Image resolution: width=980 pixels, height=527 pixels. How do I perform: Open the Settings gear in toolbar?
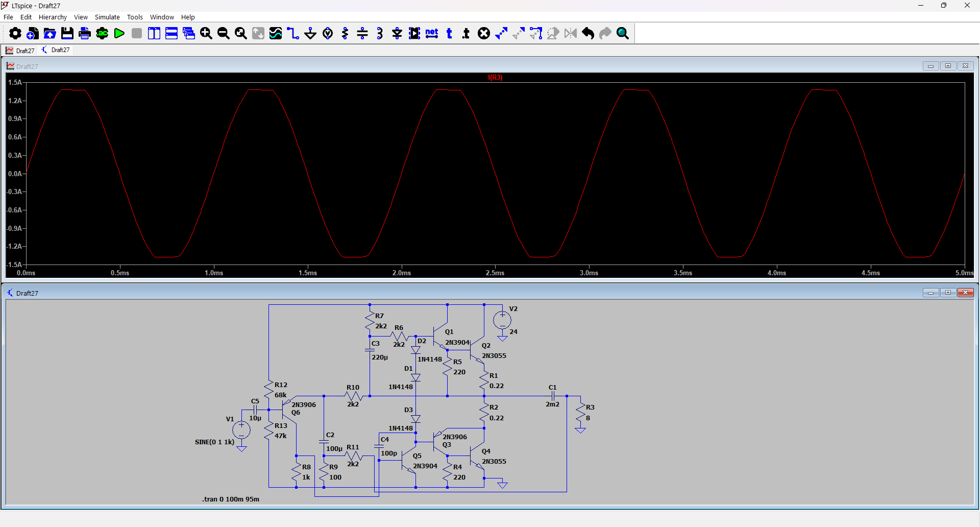point(15,34)
